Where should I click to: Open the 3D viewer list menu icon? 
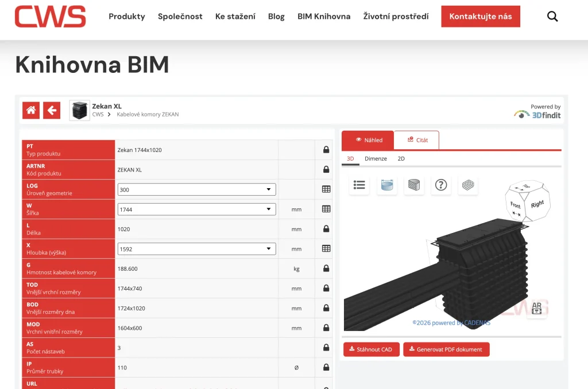click(x=359, y=185)
